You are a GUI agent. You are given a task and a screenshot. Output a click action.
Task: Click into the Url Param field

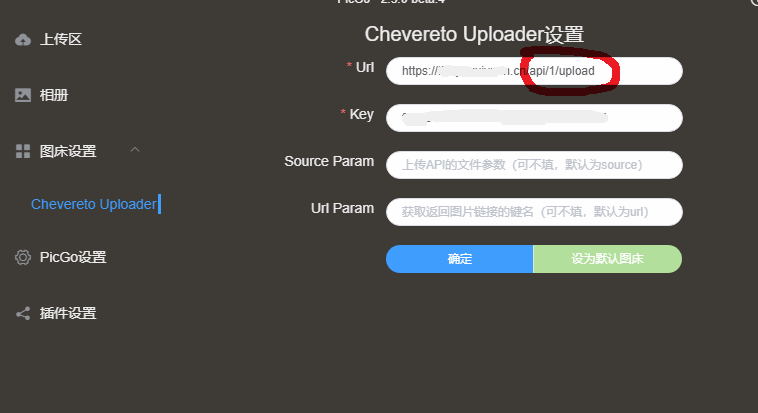click(x=534, y=212)
